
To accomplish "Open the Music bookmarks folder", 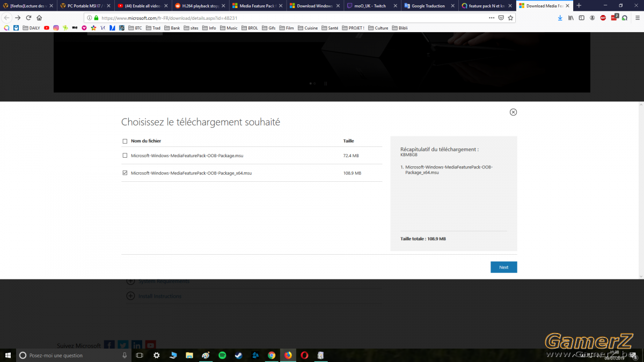I will (x=228, y=28).
